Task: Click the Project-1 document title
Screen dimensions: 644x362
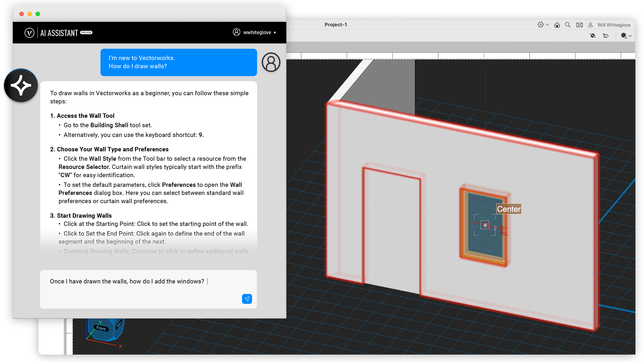Action: (x=335, y=25)
